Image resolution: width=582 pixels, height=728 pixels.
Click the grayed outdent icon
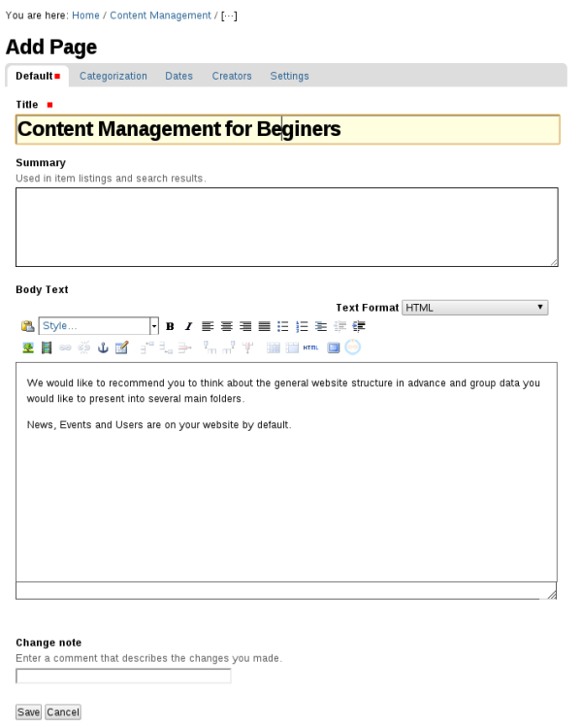click(339, 326)
